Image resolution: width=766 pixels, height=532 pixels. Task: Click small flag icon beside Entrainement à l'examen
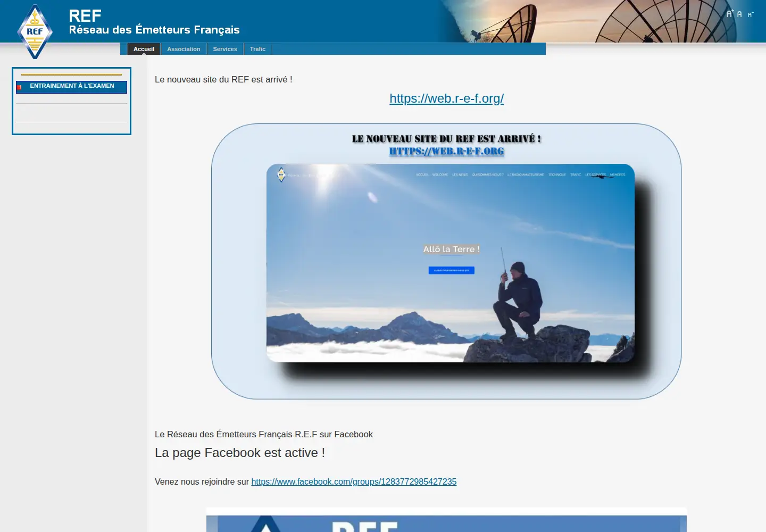[x=19, y=87]
